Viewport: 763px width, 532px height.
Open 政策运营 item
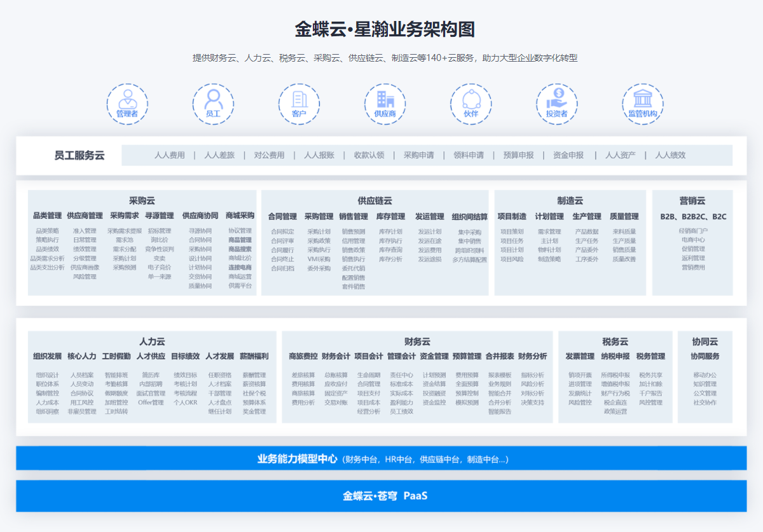point(615,412)
